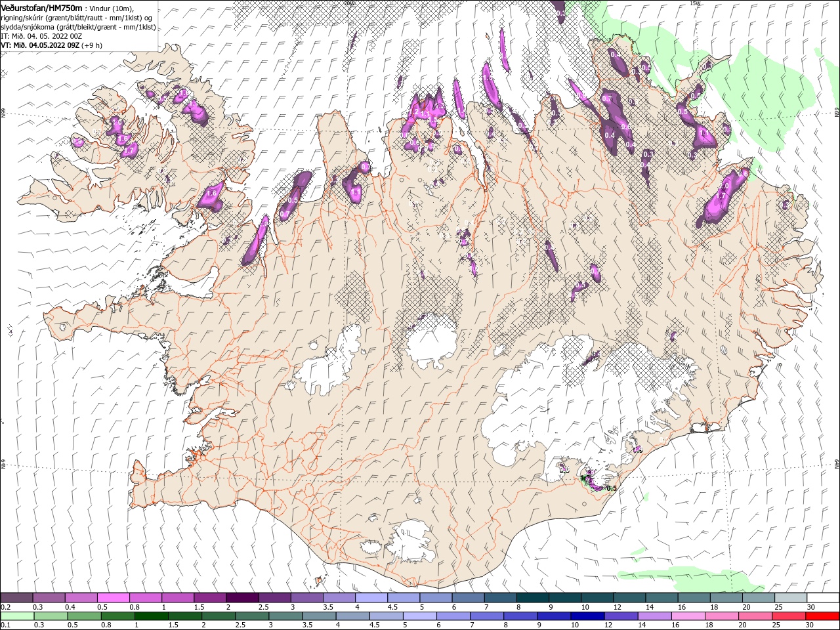This screenshot has width=840, height=630.
Task: Click the dusky purple snow swatch above 0.2
Action: (17, 598)
